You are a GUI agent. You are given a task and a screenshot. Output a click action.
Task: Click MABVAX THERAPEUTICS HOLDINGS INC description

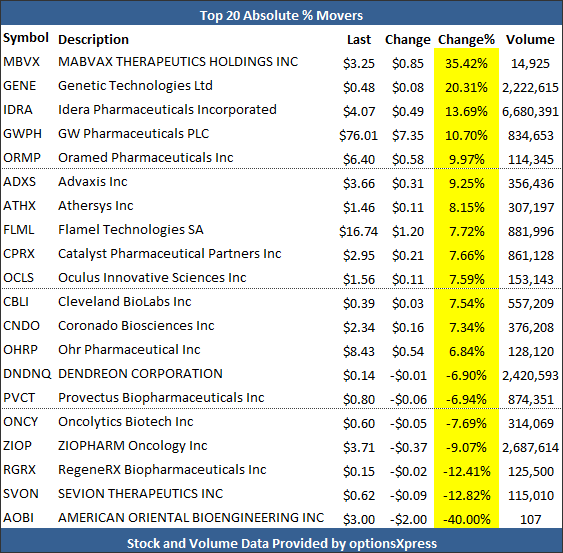178,62
